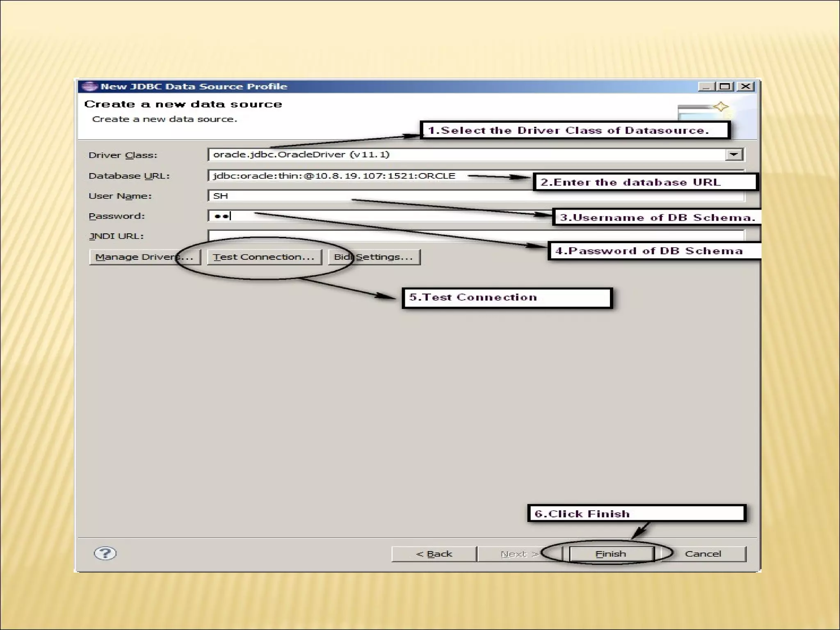Go Back to previous wizard page
Image resolution: width=840 pixels, height=630 pixels.
tap(434, 554)
